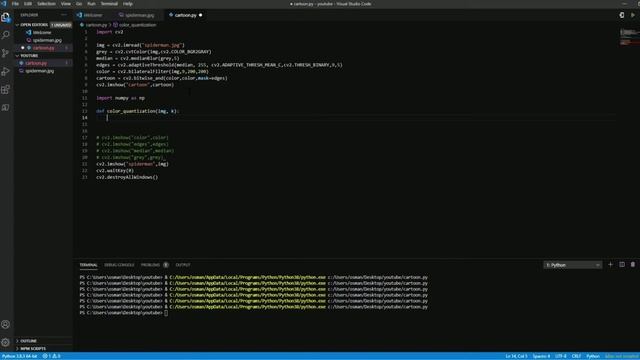Click the UTF-8 encoding indicator
Viewport: 640px width, 360px height.
pyautogui.click(x=560, y=356)
